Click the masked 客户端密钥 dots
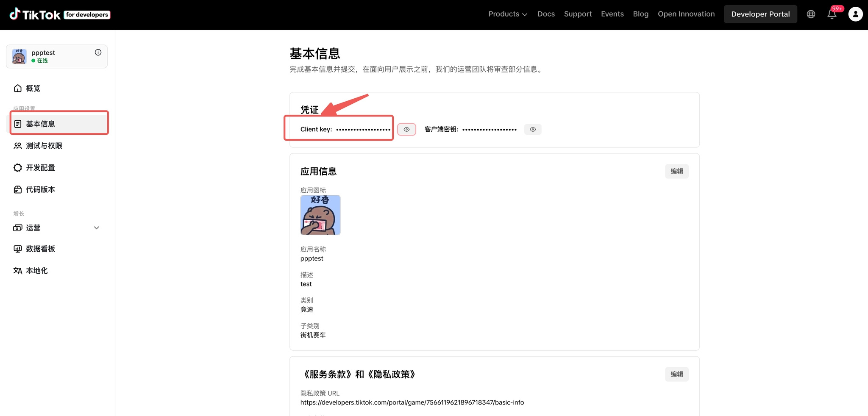The width and height of the screenshot is (868, 416). 490,129
